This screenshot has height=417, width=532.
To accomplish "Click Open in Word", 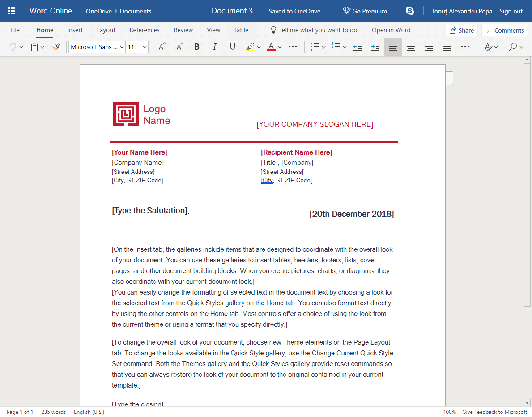I will coord(391,30).
